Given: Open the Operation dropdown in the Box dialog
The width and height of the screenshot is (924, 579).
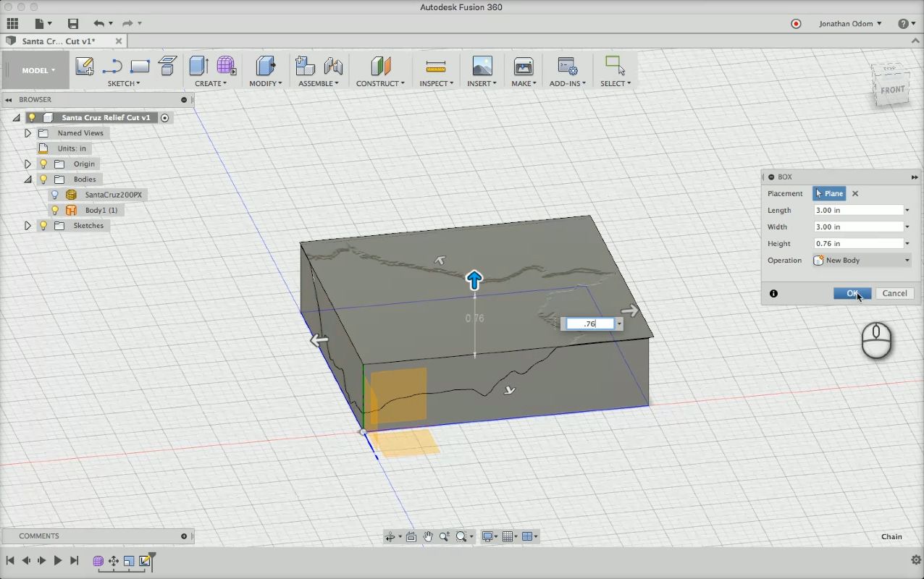Looking at the screenshot, I should pyautogui.click(x=907, y=260).
